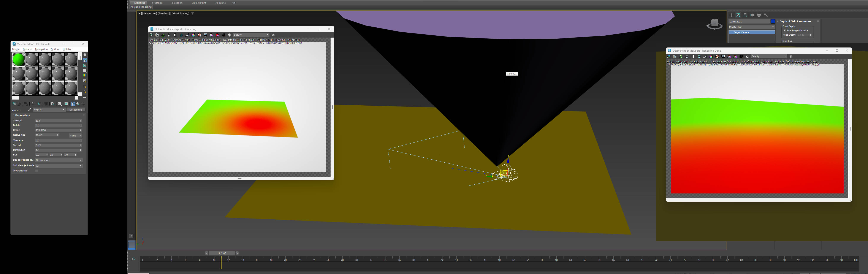Open the Navigation menu in Material Editor
This screenshot has height=274, width=868.
41,49
